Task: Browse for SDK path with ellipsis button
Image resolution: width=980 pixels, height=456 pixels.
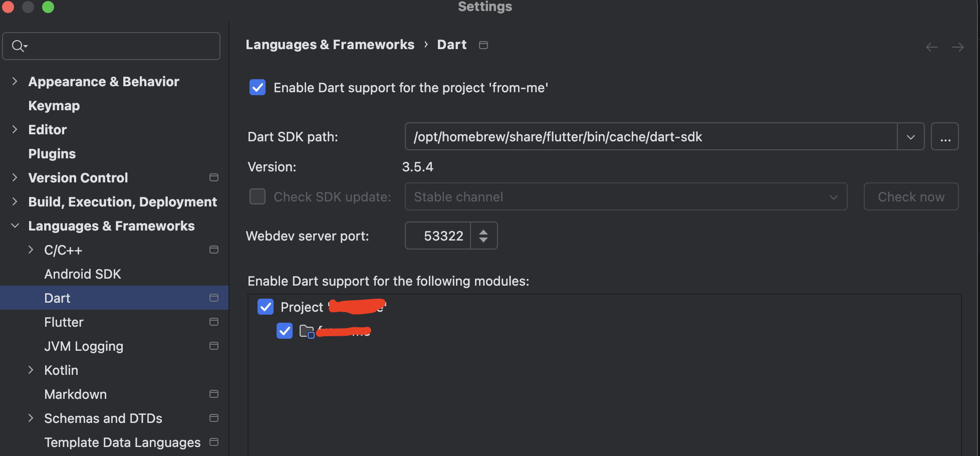Action: [944, 137]
